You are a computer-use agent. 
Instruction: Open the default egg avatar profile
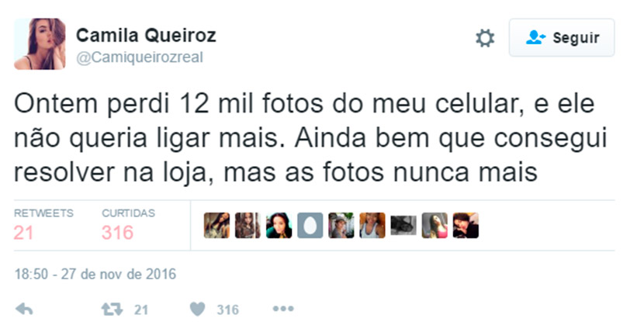point(310,226)
